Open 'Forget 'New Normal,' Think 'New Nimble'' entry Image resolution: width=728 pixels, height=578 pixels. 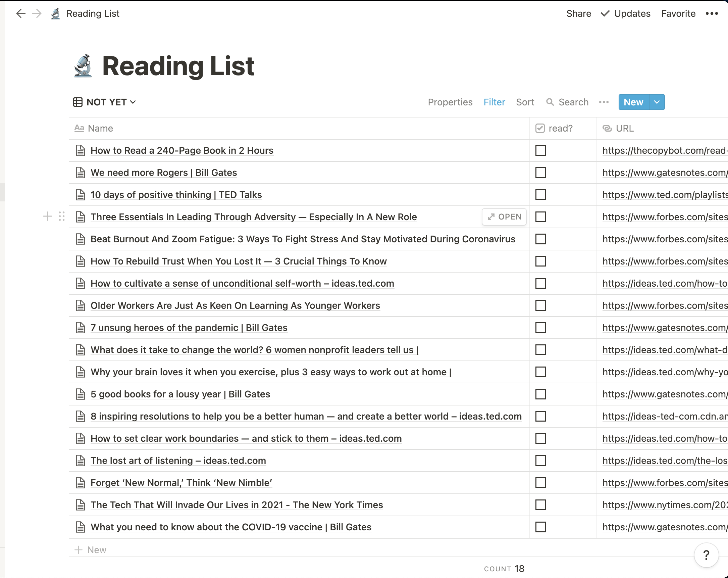click(x=181, y=483)
